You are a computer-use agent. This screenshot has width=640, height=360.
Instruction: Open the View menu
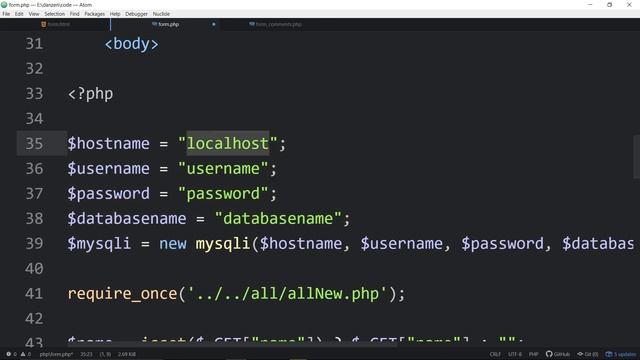(x=34, y=14)
